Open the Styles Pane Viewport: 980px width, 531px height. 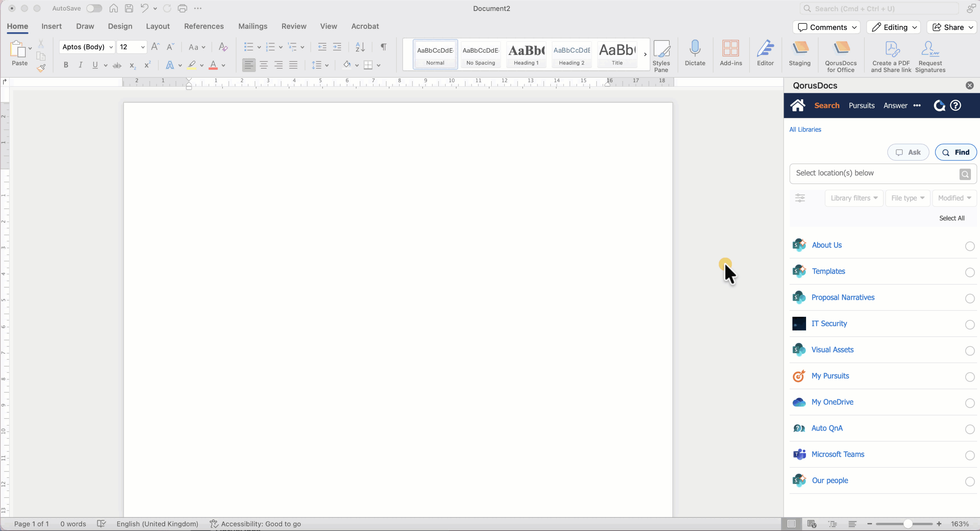(x=661, y=56)
